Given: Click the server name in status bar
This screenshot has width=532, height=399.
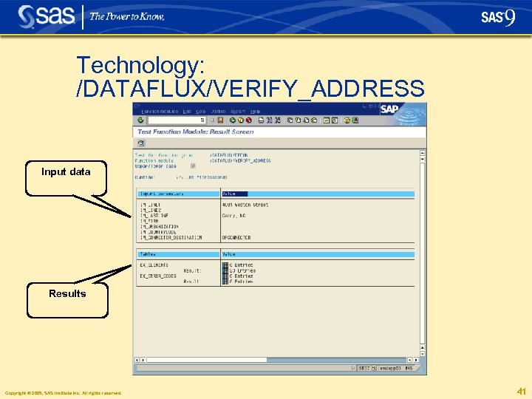Looking at the screenshot, I should click(x=390, y=368).
